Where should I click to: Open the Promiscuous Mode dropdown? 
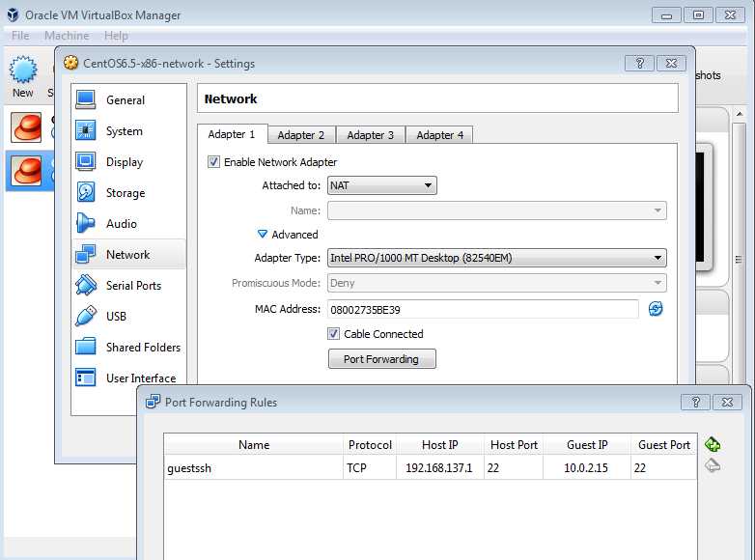497,283
